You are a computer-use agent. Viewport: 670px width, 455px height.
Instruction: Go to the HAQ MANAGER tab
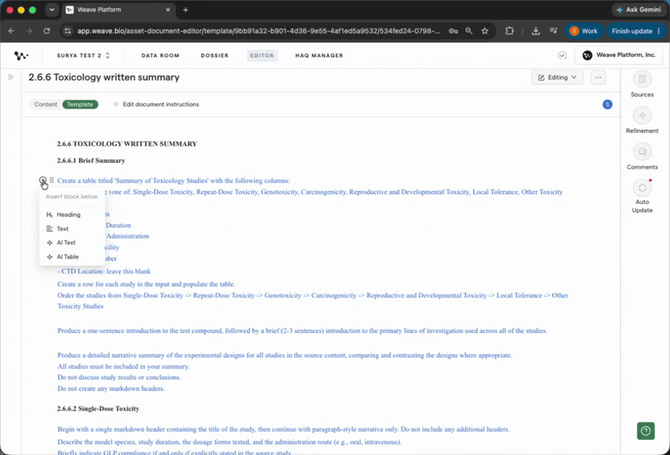pos(319,56)
